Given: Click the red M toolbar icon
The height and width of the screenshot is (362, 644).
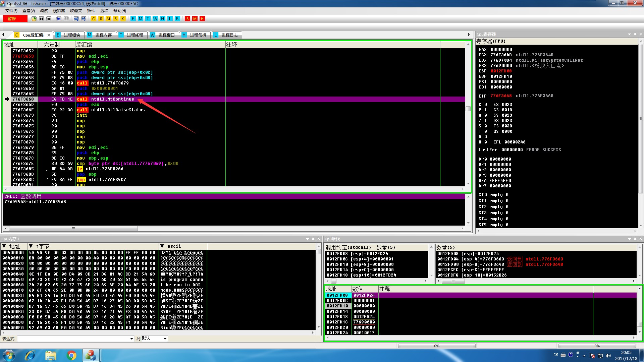Looking at the screenshot, I should pyautogui.click(x=195, y=19).
